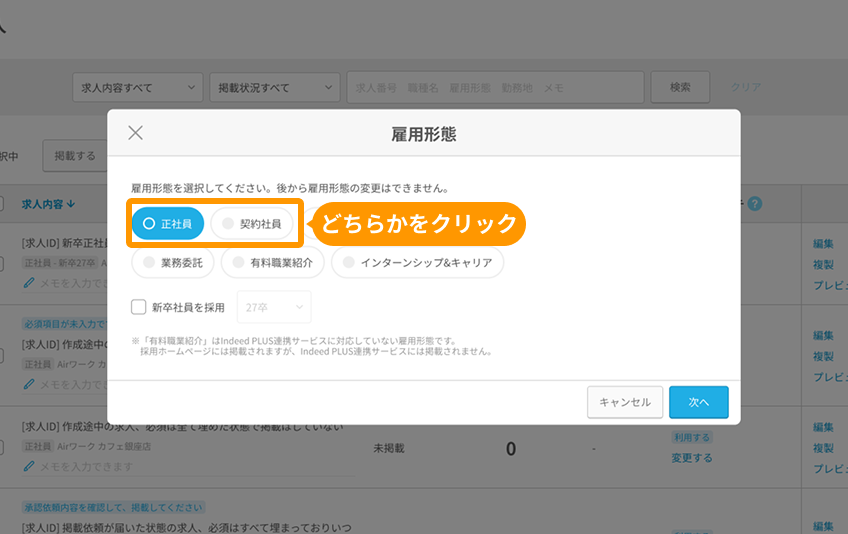Select the 有料職業紹介 employment type

point(273,262)
